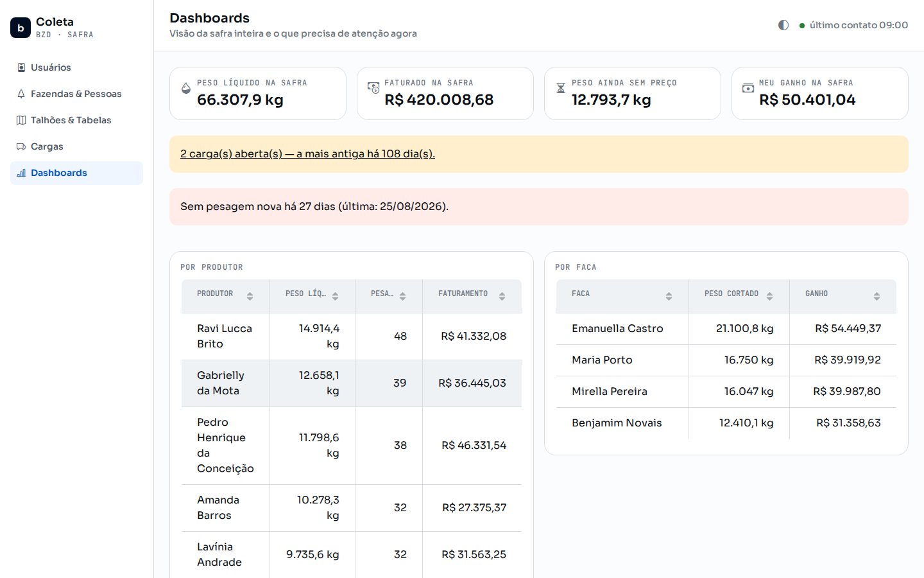Click the weight 11.798,6 kg
924x578 pixels.
coord(319,445)
